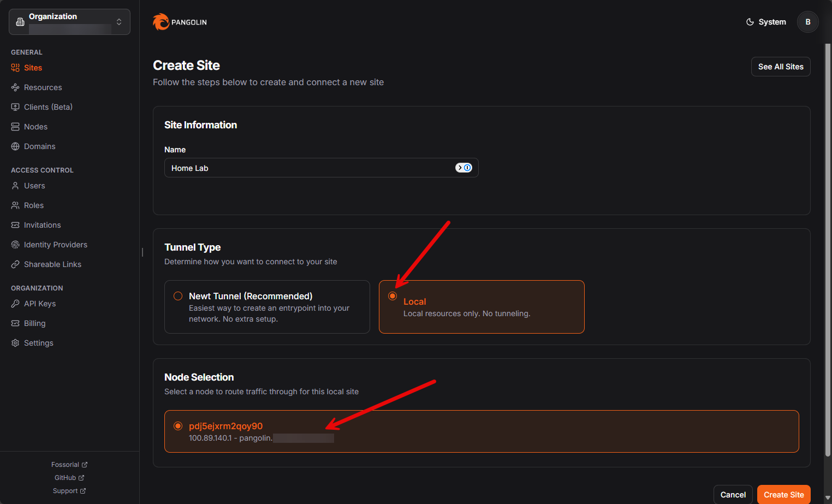The width and height of the screenshot is (832, 504).
Task: Open Domains via the globe icon
Action: point(15,146)
